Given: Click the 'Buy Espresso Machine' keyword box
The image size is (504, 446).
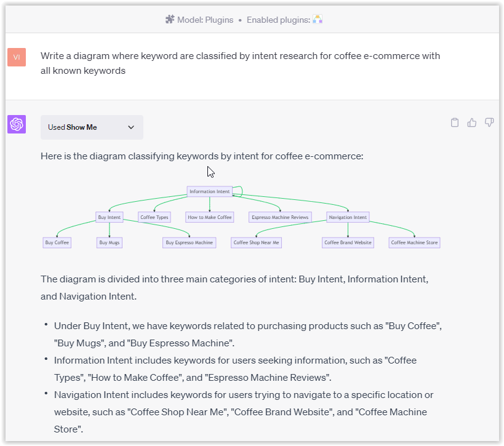Looking at the screenshot, I should coord(188,242).
